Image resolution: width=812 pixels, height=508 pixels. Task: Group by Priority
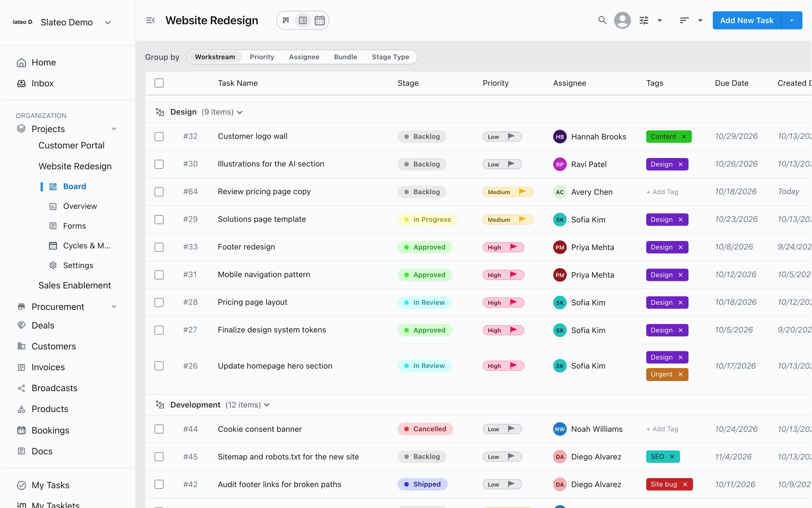point(262,57)
